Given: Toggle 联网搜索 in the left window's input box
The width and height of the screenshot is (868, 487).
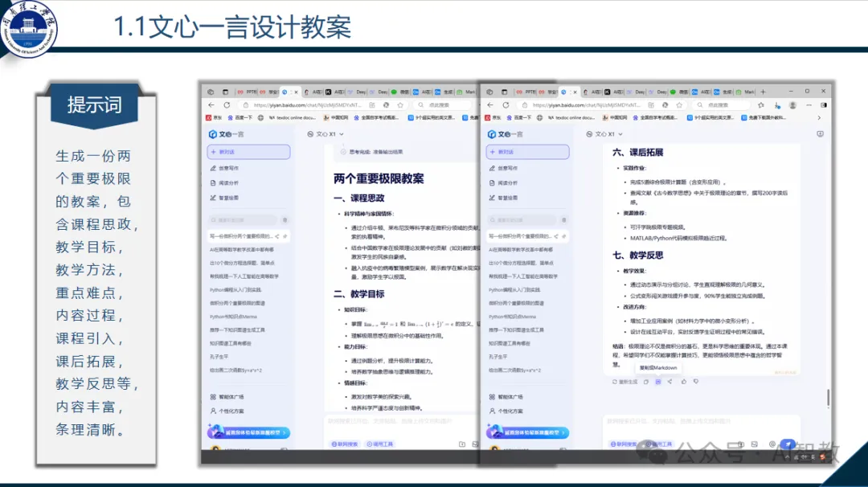Looking at the screenshot, I should tap(344, 444).
